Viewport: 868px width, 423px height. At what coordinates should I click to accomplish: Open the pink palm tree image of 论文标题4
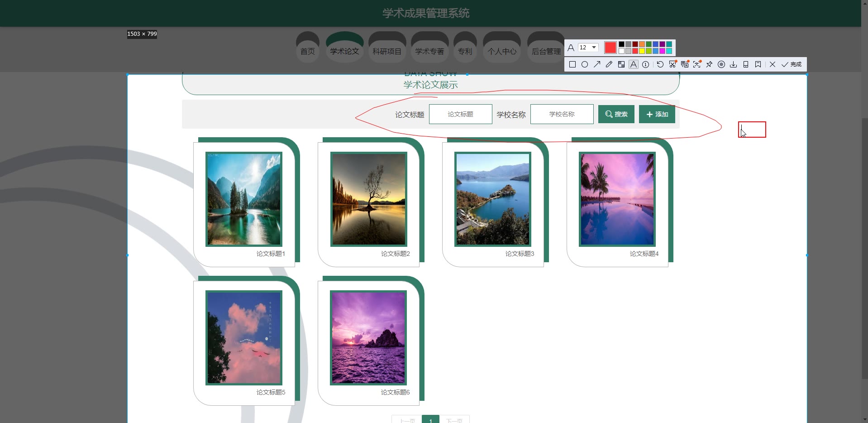click(x=617, y=199)
